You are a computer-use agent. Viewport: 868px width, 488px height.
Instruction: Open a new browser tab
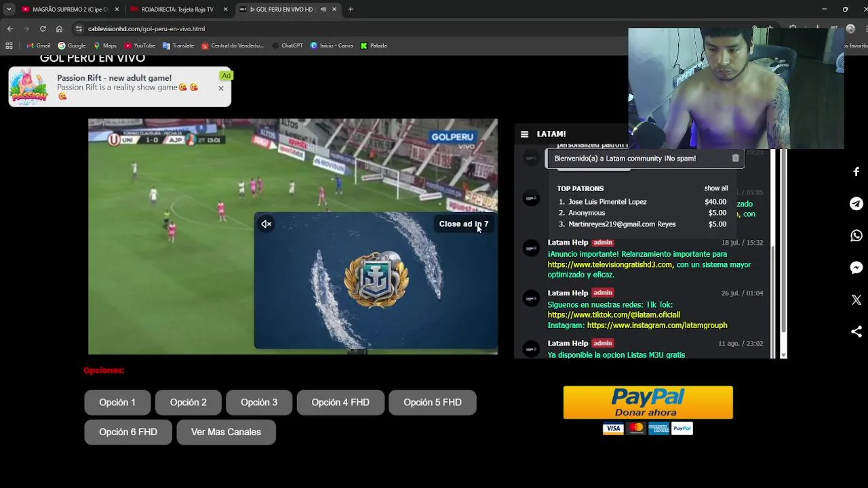[351, 9]
